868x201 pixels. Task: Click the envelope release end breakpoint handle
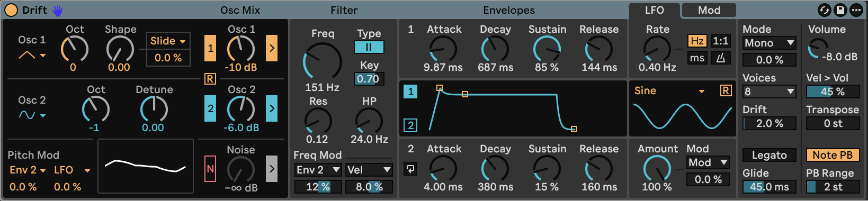click(574, 129)
